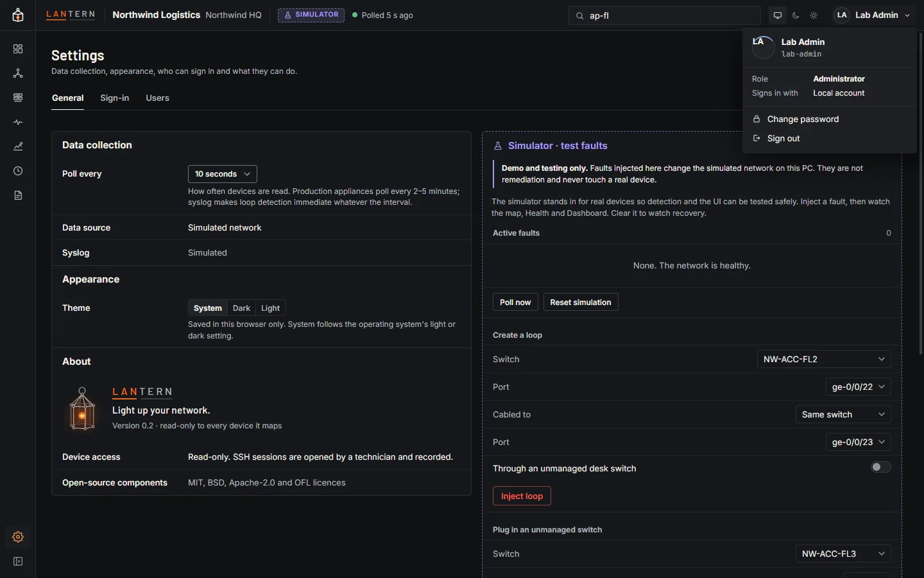This screenshot has height=578, width=924.
Task: Click the search magnifier icon
Action: [x=580, y=15]
